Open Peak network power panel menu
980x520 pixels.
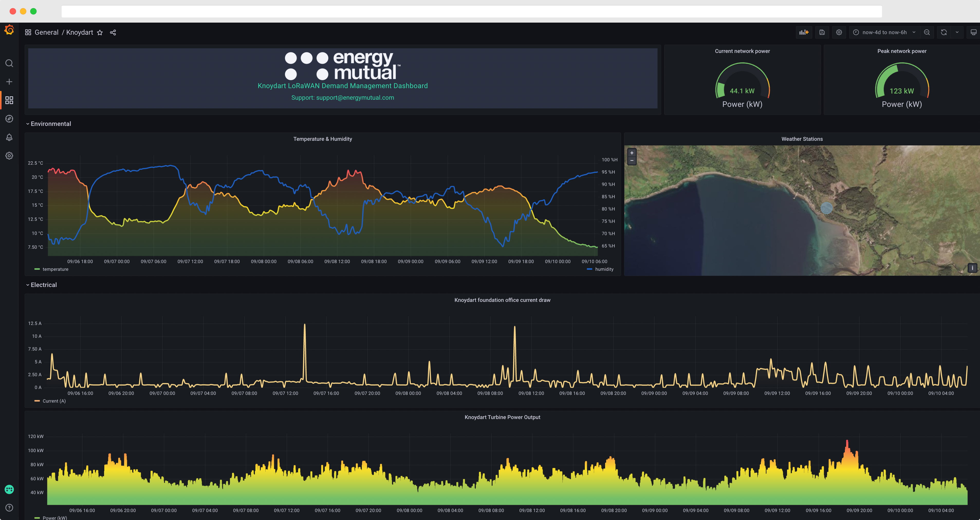point(902,51)
